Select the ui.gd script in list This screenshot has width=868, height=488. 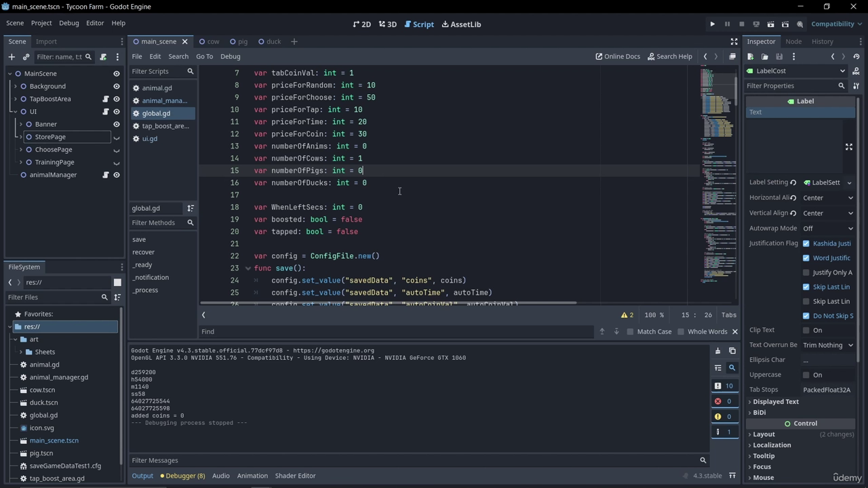click(149, 139)
